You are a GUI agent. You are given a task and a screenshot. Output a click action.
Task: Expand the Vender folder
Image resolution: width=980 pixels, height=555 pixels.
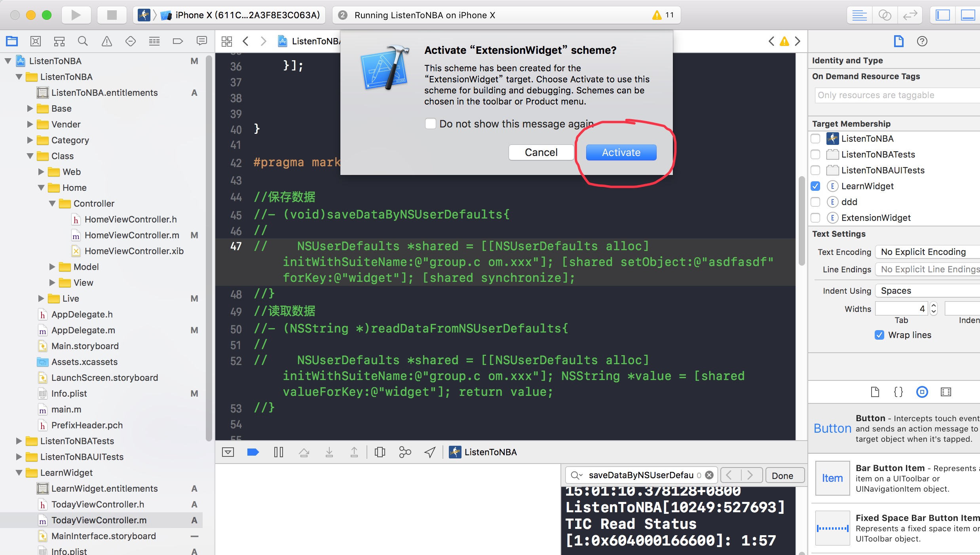click(x=30, y=124)
